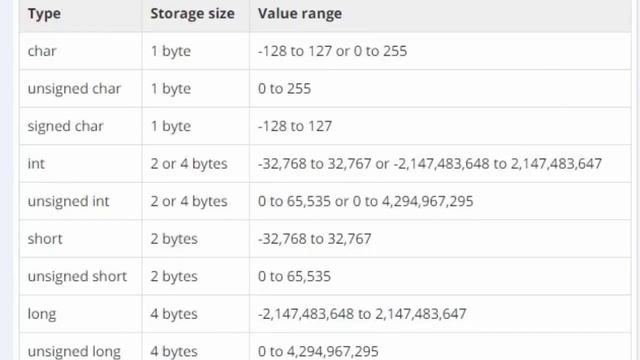
Task: Click the 0 to 65,535 or 0 to 4,294,967,295 range
Action: (x=365, y=201)
